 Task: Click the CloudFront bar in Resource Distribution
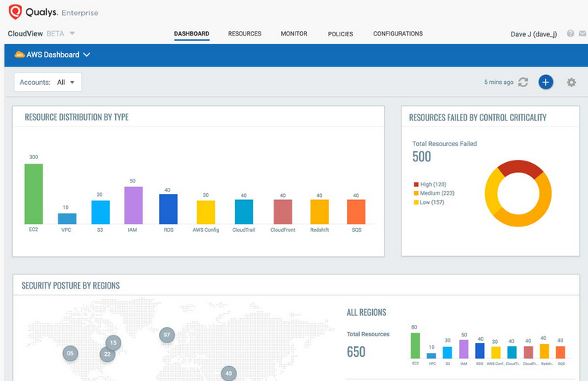click(283, 212)
